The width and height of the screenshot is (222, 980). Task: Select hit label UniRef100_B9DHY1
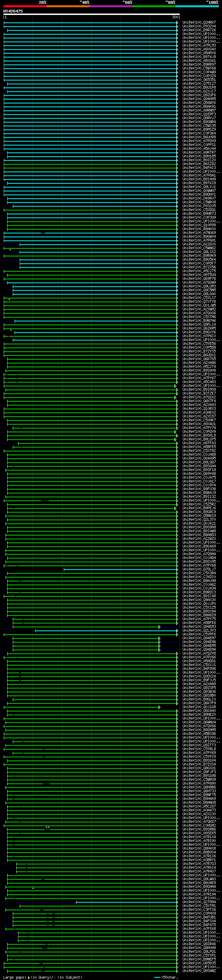[199, 194]
